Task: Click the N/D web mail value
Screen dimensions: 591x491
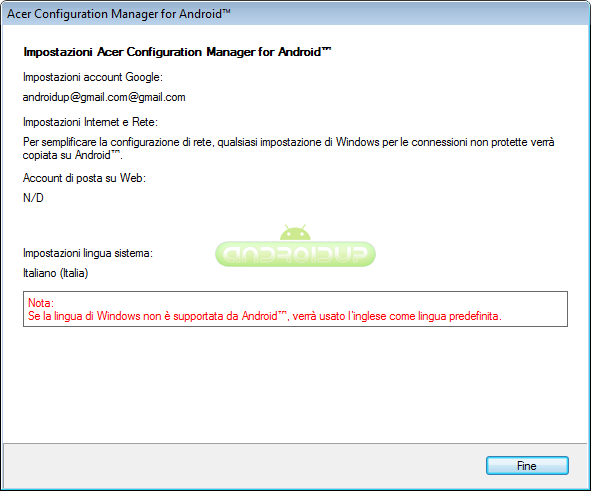Action: click(x=33, y=198)
